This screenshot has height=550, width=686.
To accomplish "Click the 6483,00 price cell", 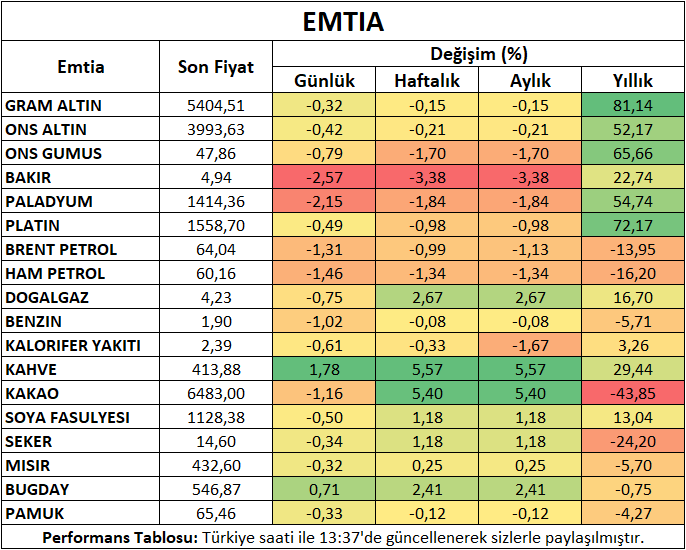I will point(215,393).
